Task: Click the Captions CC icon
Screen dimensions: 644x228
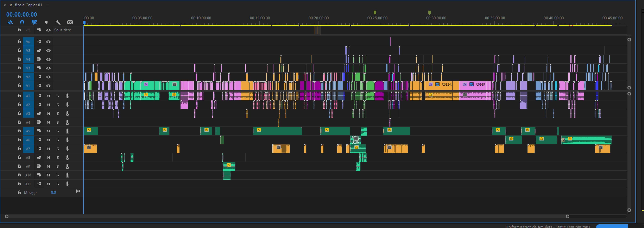Action: pyautogui.click(x=70, y=22)
